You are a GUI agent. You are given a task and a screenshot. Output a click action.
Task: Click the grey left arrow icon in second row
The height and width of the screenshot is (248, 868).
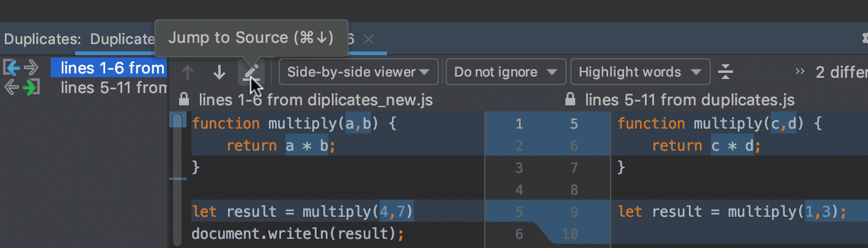tap(12, 88)
